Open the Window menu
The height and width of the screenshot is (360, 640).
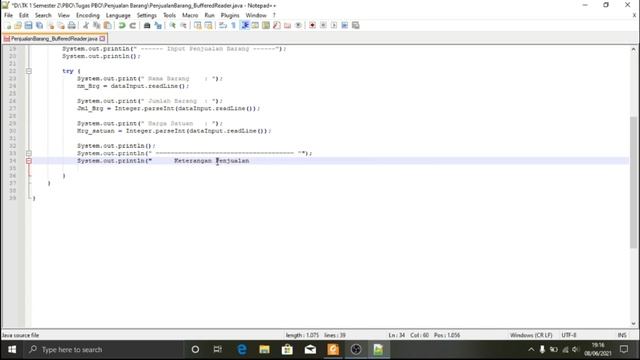coord(256,15)
